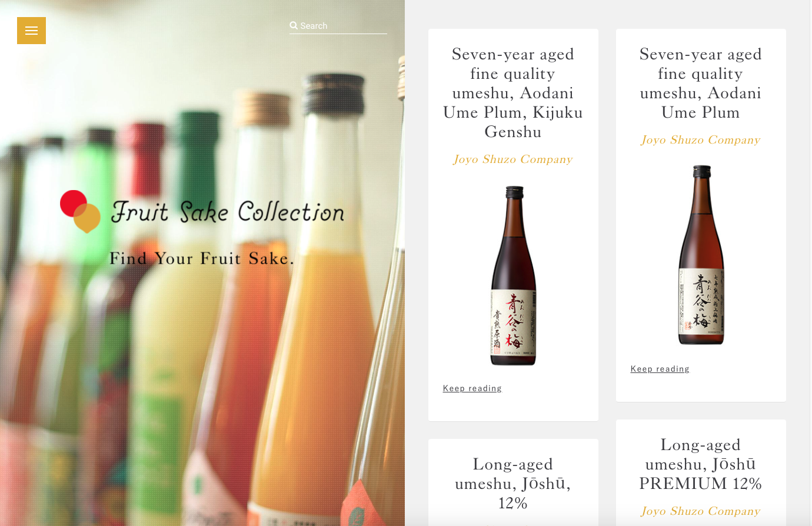Click the Find Your Fruit Sake tagline
812x526 pixels.
coord(202,259)
